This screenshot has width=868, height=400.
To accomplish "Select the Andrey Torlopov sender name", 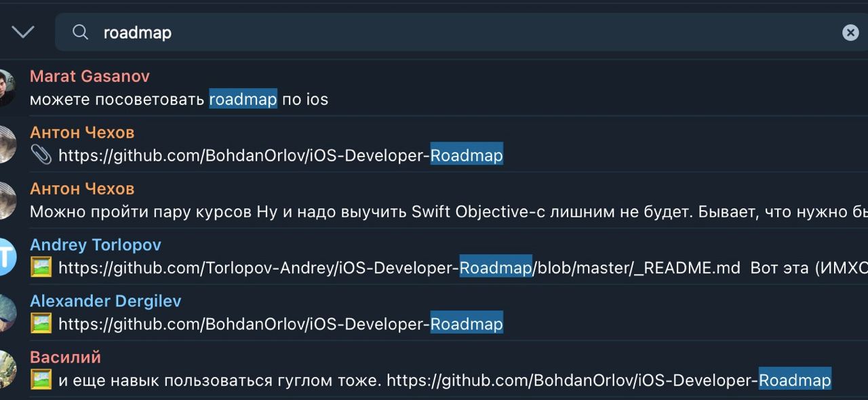I will click(96, 245).
